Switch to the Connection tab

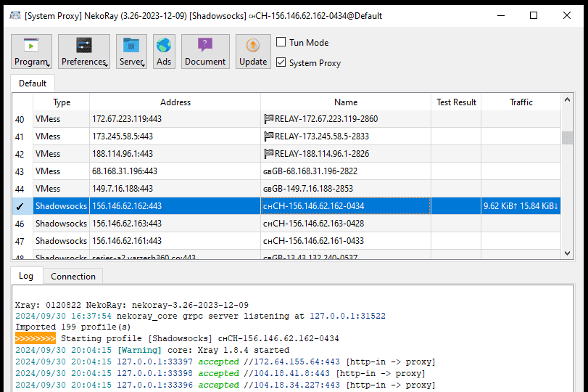coord(73,277)
